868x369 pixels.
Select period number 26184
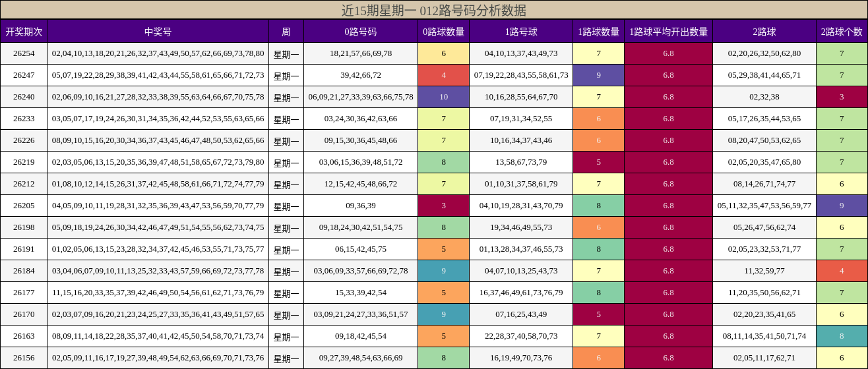pos(24,271)
